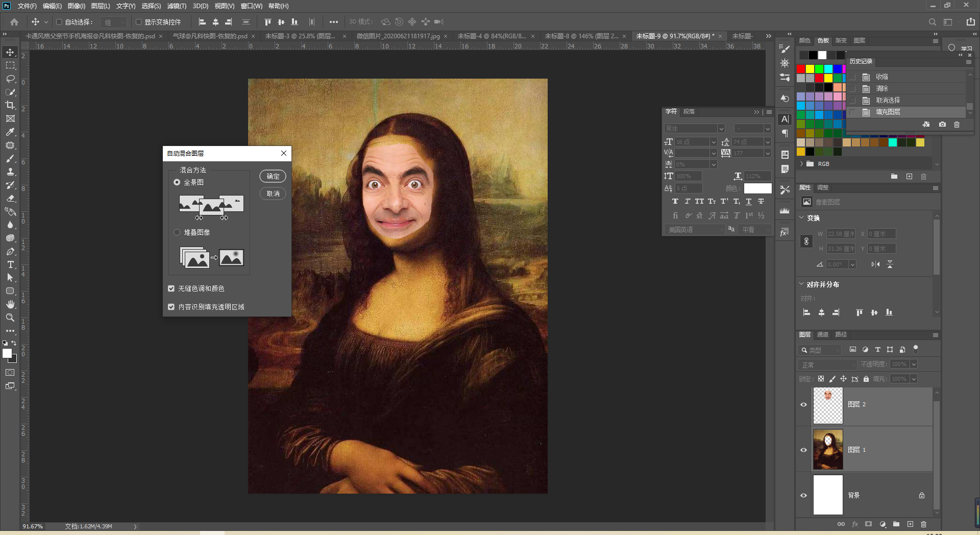Select the Lasso tool
This screenshot has width=980, height=535.
click(10, 79)
